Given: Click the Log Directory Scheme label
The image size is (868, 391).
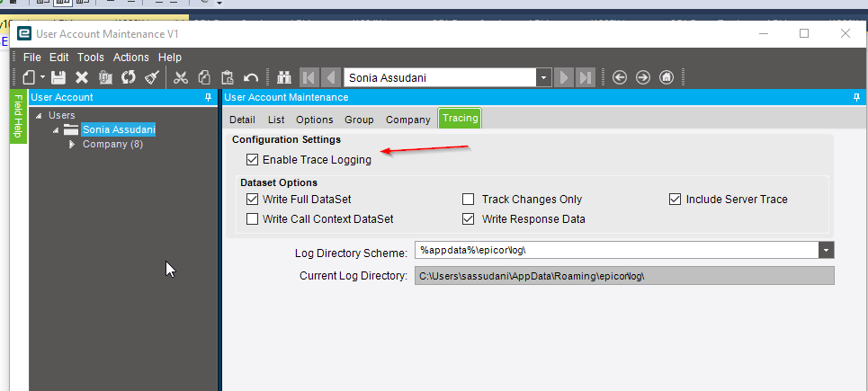Looking at the screenshot, I should click(352, 253).
